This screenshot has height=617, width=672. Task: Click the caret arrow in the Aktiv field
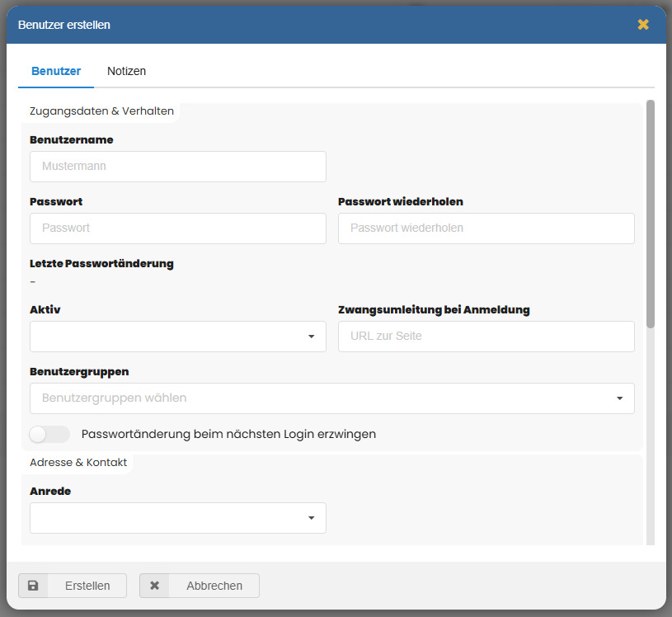coord(311,337)
